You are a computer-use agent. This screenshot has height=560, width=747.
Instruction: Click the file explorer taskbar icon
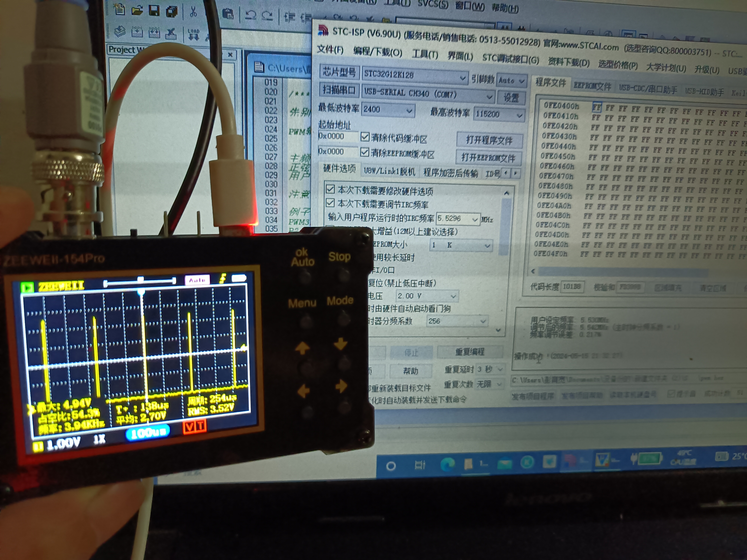coord(468,464)
